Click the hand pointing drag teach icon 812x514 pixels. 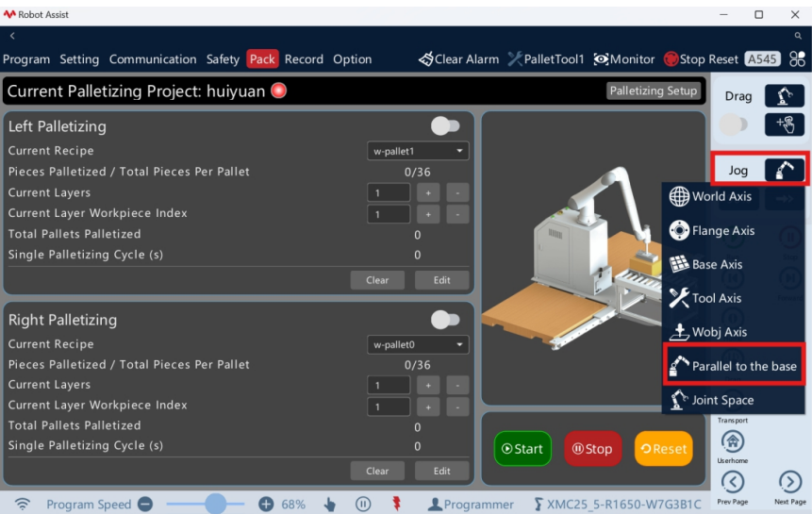coord(785,124)
